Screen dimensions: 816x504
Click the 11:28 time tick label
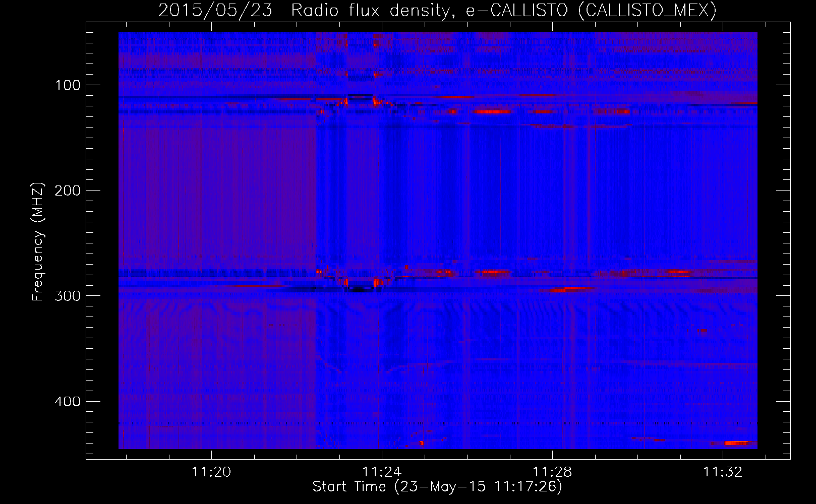point(553,472)
